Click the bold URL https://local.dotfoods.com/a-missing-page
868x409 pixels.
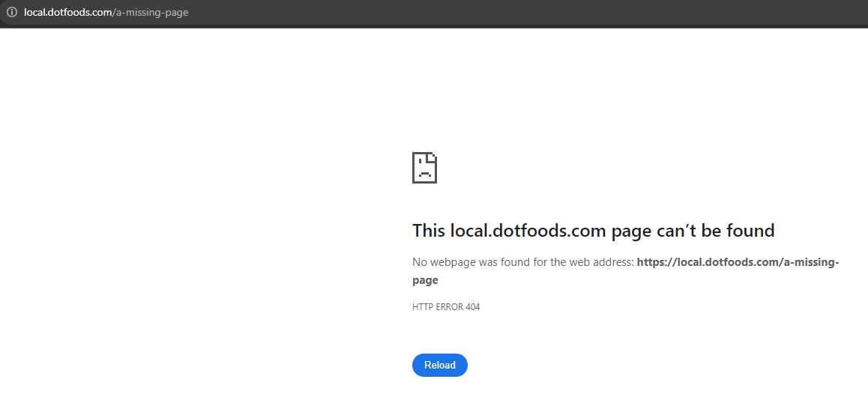point(626,271)
